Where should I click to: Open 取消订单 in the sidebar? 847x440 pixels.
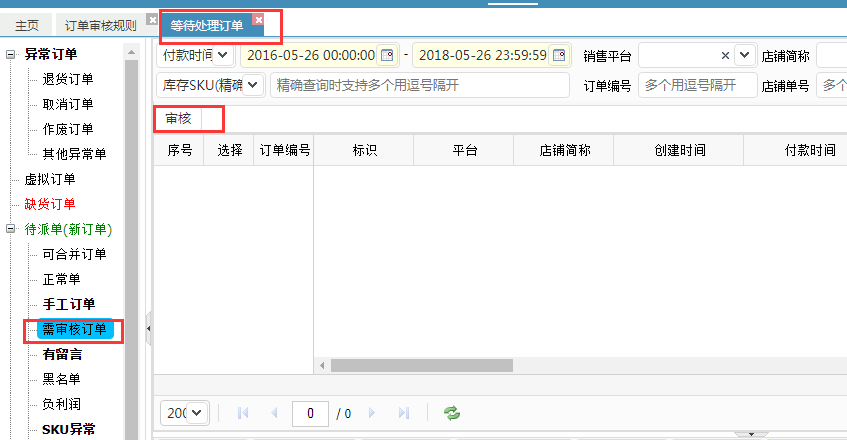tap(68, 104)
